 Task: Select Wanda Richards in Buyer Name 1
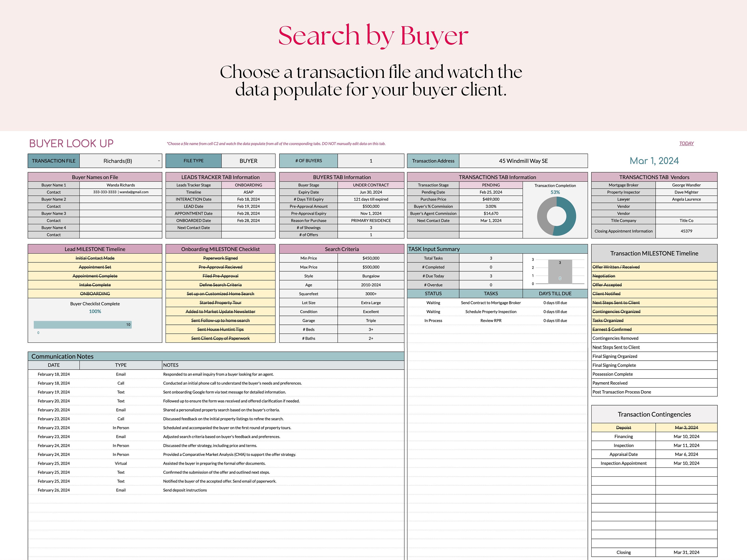click(121, 185)
